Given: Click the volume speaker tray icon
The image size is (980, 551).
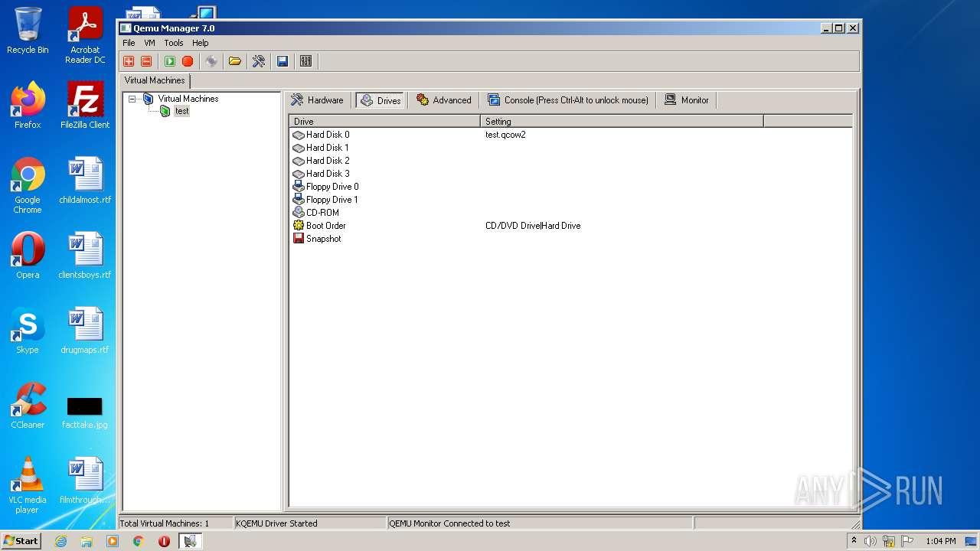Looking at the screenshot, I should [871, 541].
